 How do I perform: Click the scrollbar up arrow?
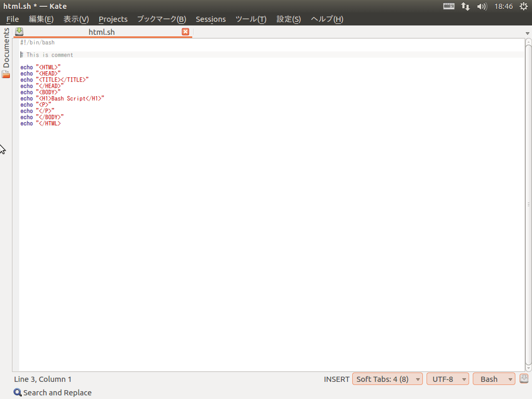point(528,42)
